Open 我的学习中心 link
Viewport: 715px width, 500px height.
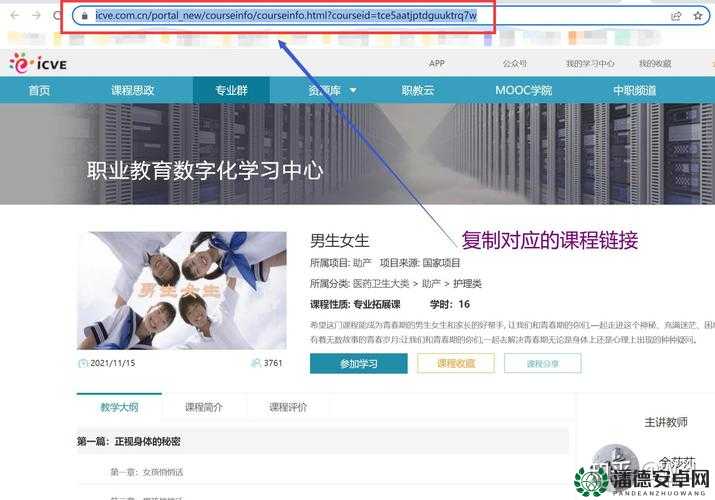(x=590, y=63)
